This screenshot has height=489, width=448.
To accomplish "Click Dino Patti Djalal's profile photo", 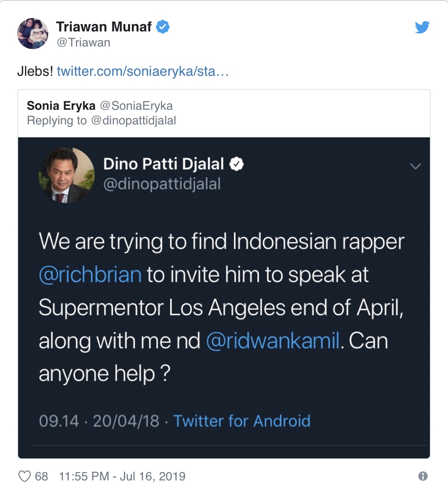I will point(66,175).
